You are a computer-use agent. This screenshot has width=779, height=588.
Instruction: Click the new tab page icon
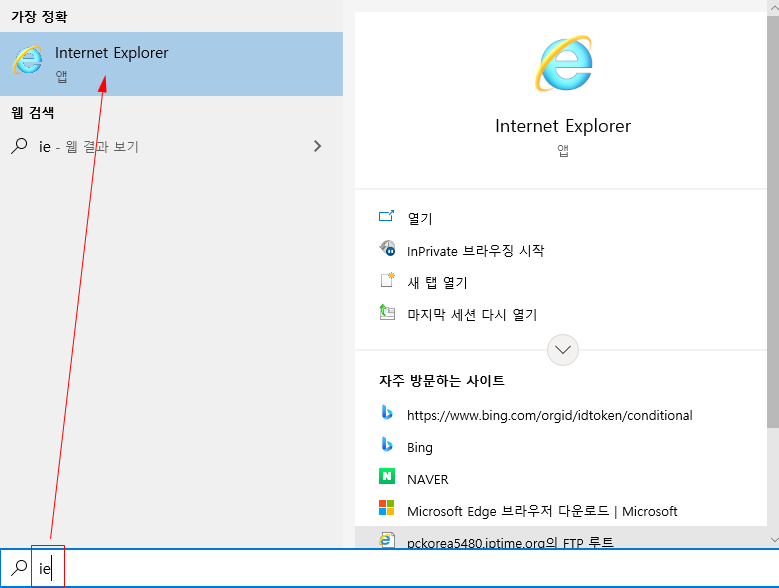click(388, 280)
